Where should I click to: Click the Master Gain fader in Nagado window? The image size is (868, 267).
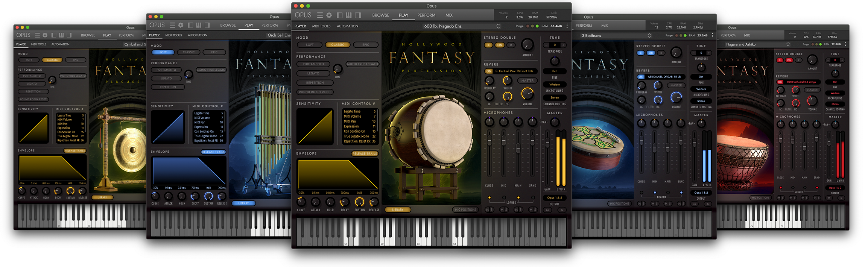click(547, 142)
